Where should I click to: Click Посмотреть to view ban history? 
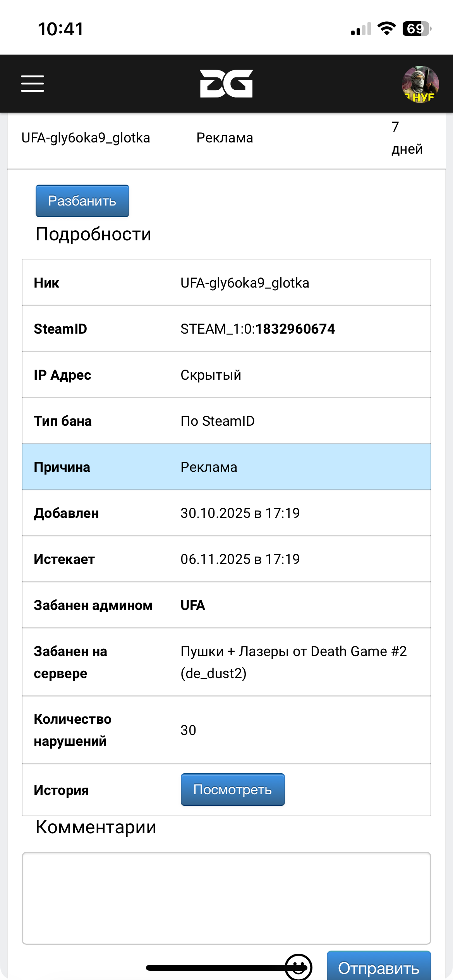click(233, 790)
